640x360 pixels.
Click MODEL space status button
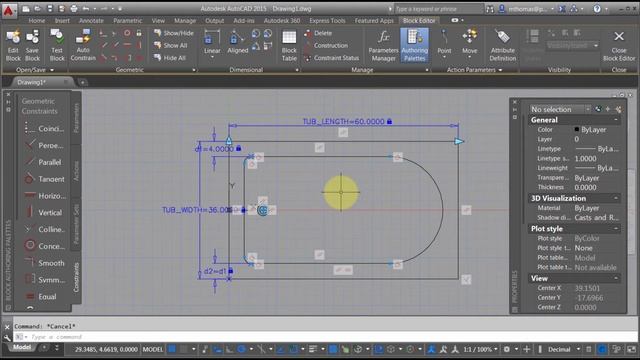click(153, 349)
